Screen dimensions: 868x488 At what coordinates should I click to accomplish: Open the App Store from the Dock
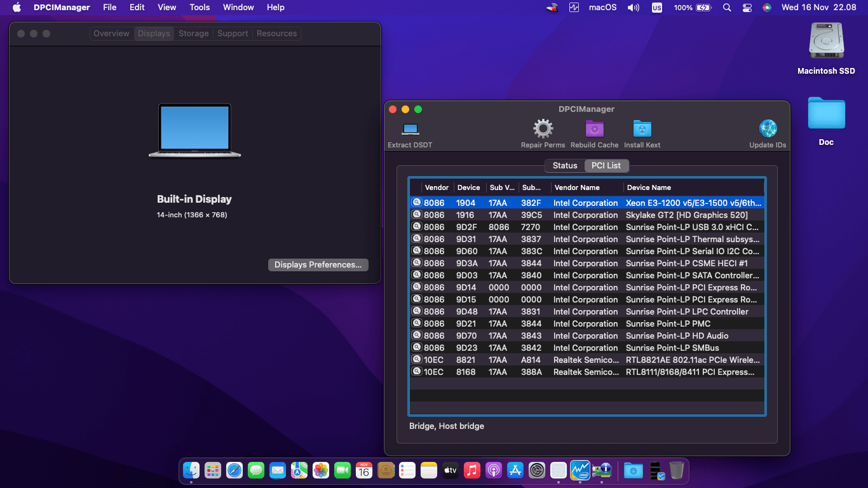515,470
